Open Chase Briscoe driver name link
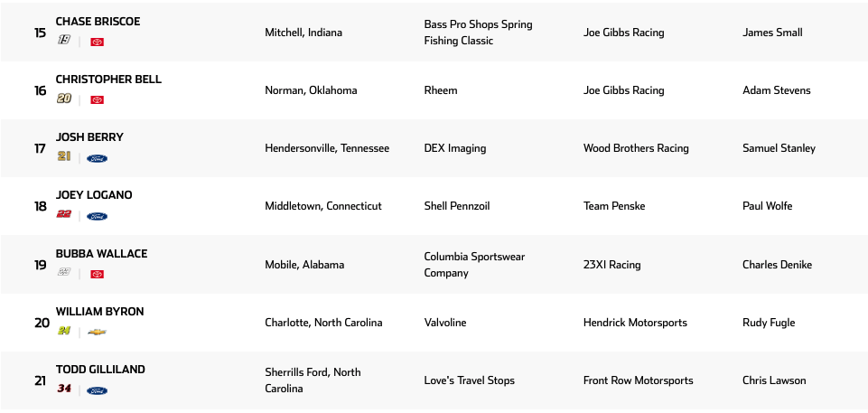This screenshot has width=868, height=413. tap(98, 22)
